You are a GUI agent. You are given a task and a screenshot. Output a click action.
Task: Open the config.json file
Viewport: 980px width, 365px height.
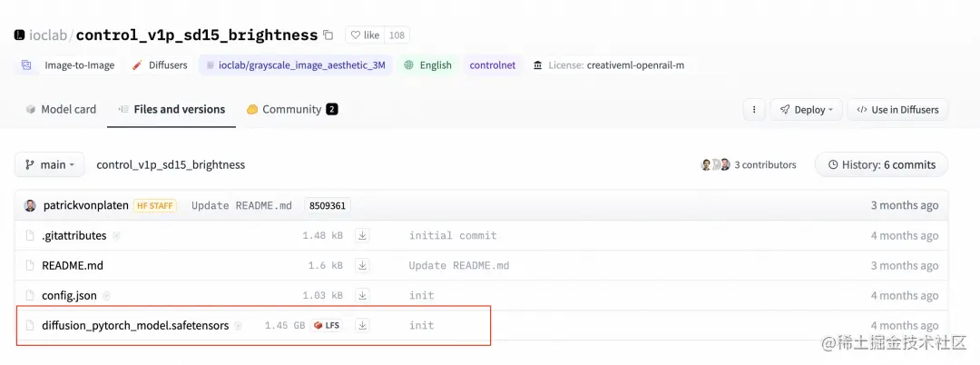coord(69,296)
